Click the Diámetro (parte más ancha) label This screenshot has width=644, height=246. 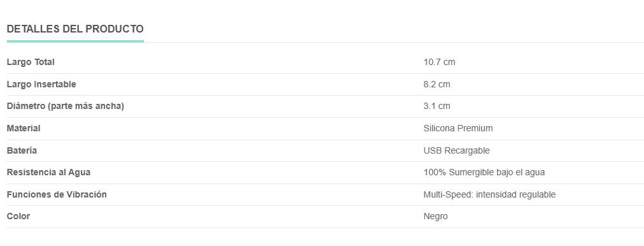coord(66,106)
